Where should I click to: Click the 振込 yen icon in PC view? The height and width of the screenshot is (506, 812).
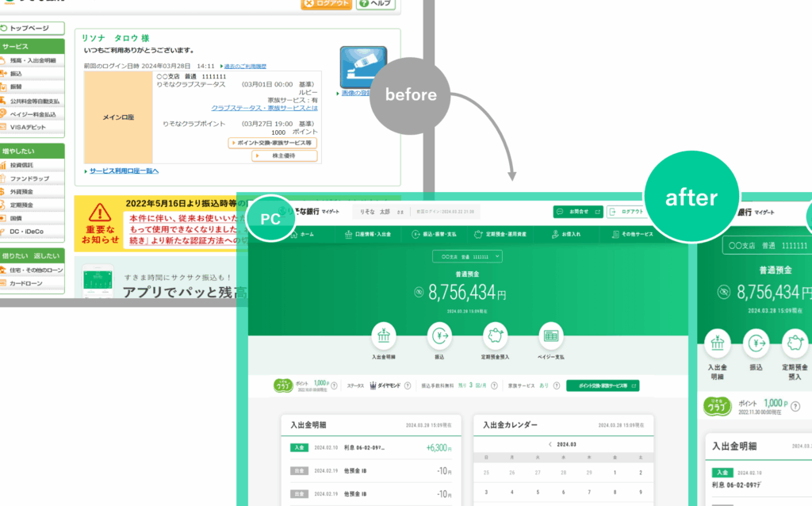[439, 335]
